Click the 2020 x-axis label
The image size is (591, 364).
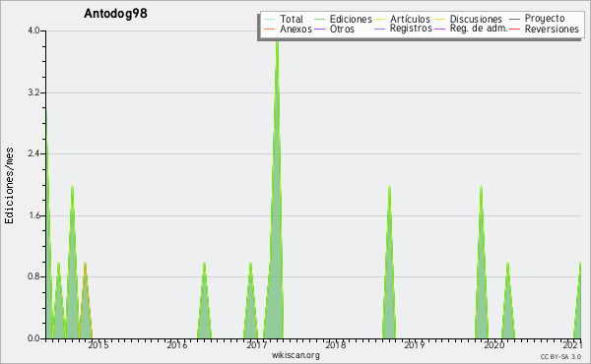coord(493,345)
